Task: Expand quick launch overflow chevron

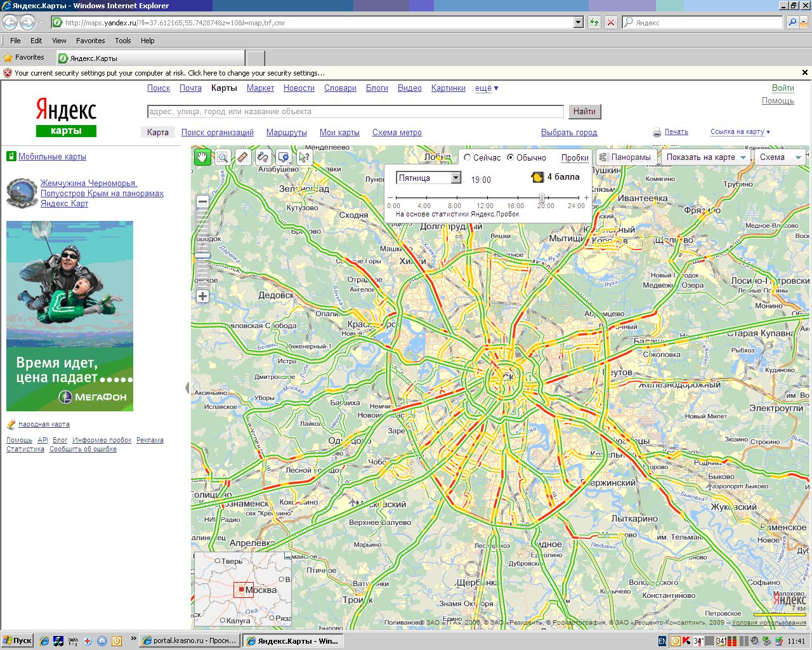Action: 133,639
